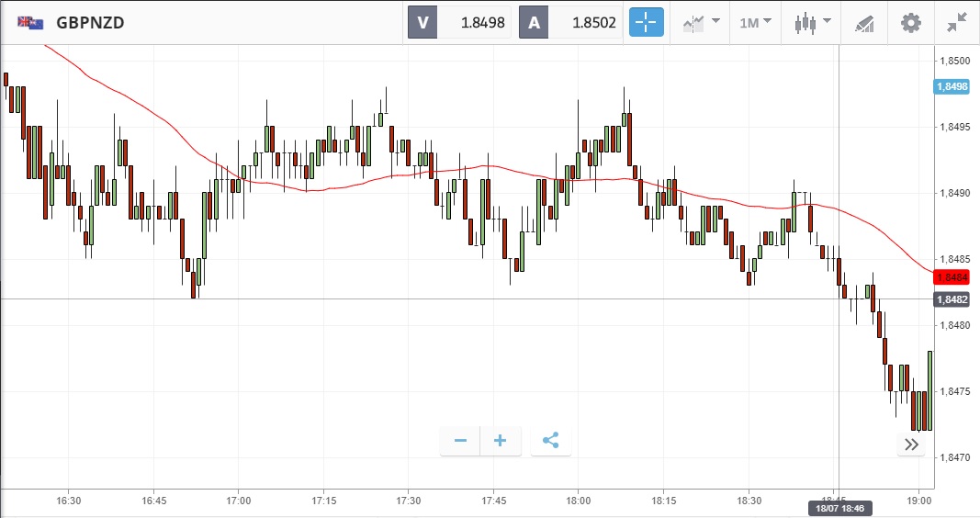The image size is (980, 518).
Task: Select the drawing tools pencil-ruler icon
Action: pyautogui.click(x=864, y=24)
